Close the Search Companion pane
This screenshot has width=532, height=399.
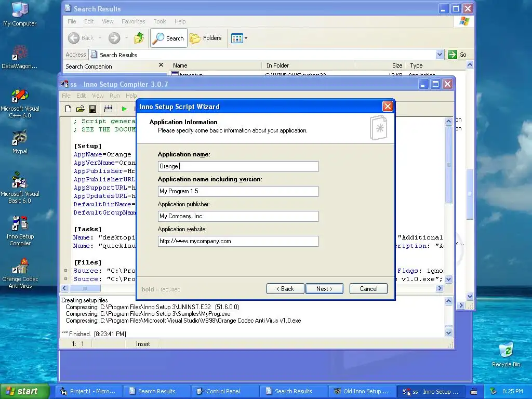[x=161, y=65]
